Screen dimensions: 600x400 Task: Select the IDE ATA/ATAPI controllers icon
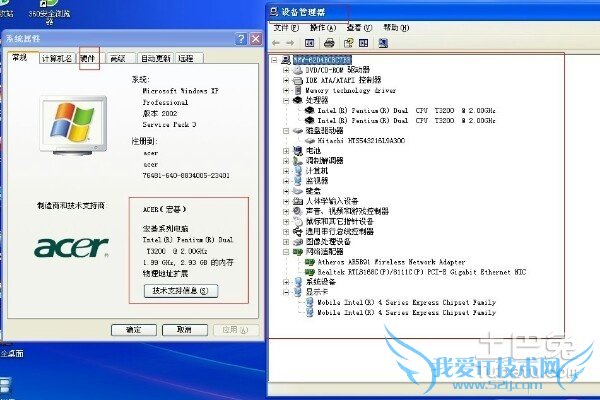tap(298, 80)
